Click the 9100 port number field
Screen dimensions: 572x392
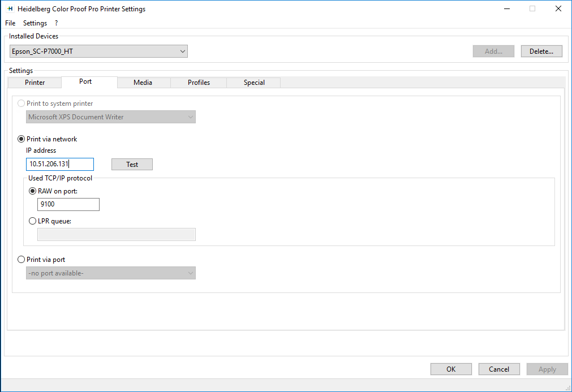(68, 204)
